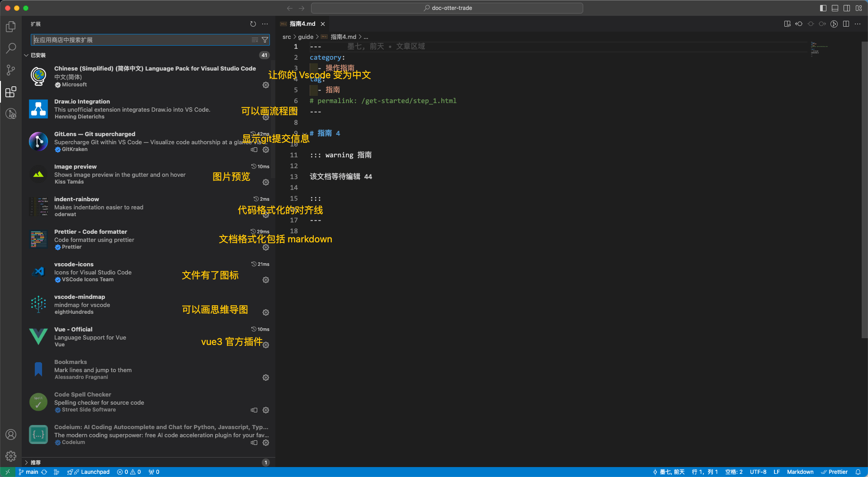Open guide breadcrumb dropdown
This screenshot has width=868, height=477.
pyautogui.click(x=306, y=37)
